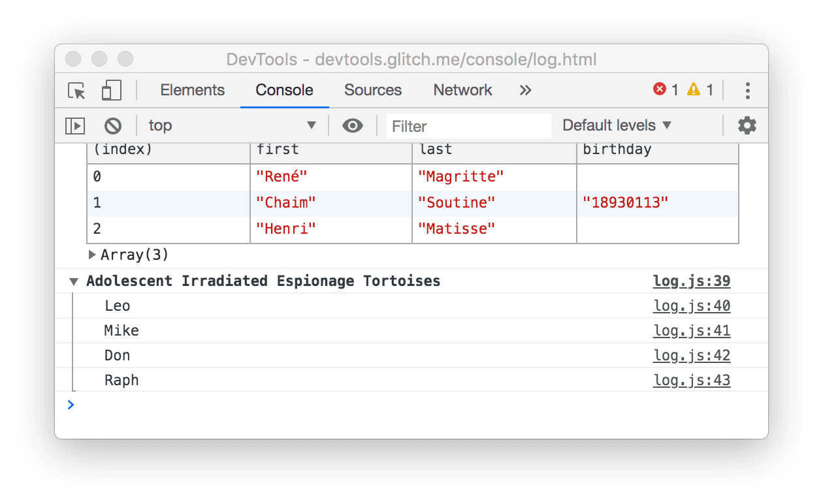This screenshot has height=504, width=823.
Task: Open the customize DevTools three-dot menu
Action: coord(747,91)
